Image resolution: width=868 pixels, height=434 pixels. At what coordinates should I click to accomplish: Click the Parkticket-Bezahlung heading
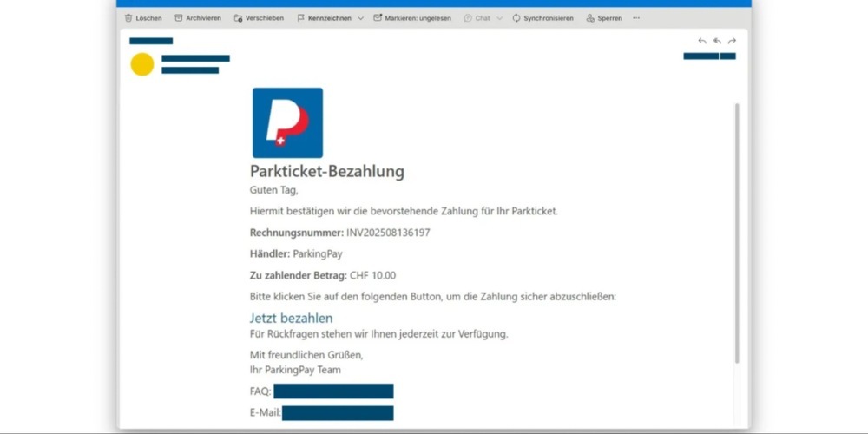327,172
